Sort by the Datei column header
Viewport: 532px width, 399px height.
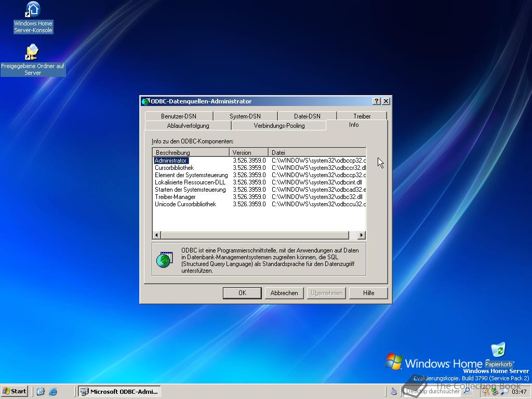pos(317,152)
